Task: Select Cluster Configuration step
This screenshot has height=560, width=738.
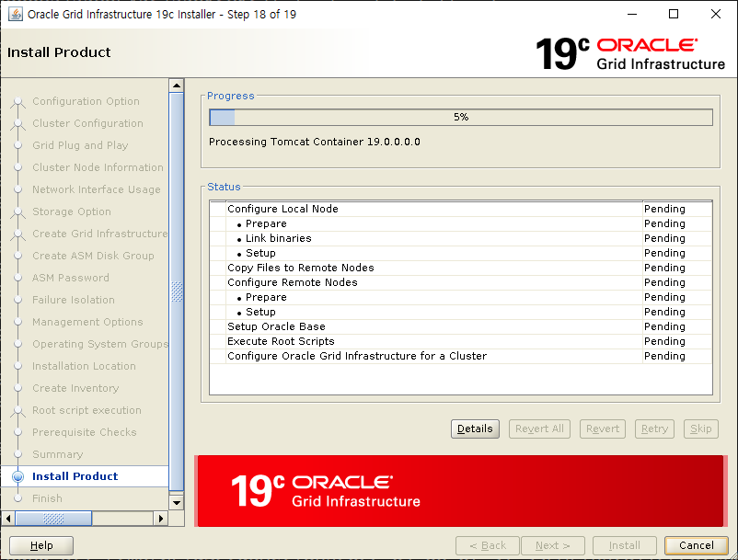Action: coord(87,123)
